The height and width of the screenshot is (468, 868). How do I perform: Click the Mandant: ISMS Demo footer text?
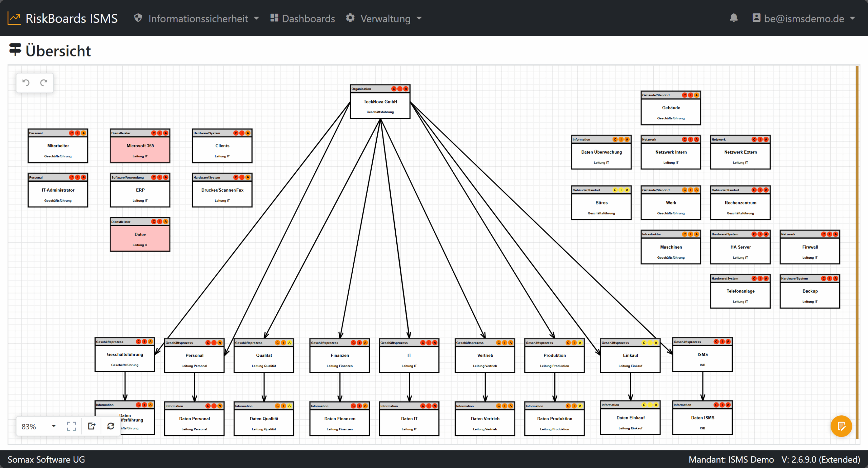tap(731, 460)
